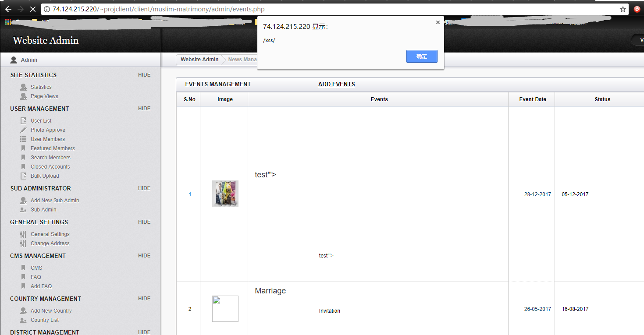The image size is (644, 335).
Task: Go to Closed Accounts page
Action: click(50, 167)
